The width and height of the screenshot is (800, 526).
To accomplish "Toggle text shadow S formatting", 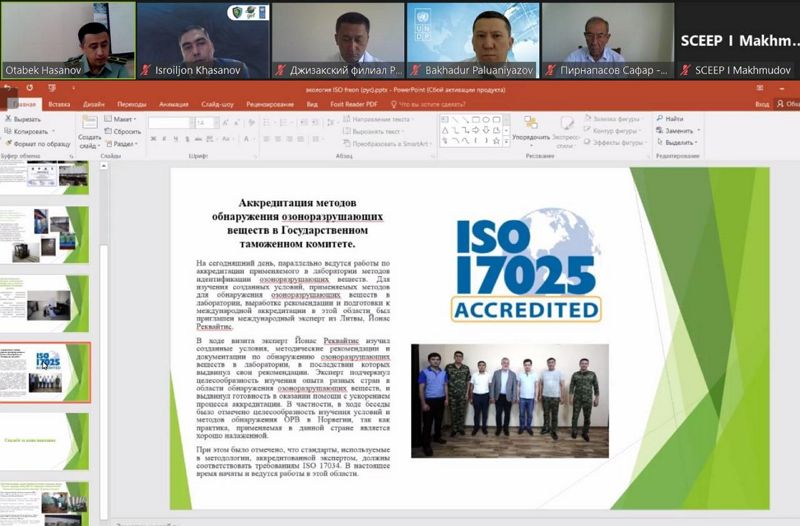I will tap(187, 139).
